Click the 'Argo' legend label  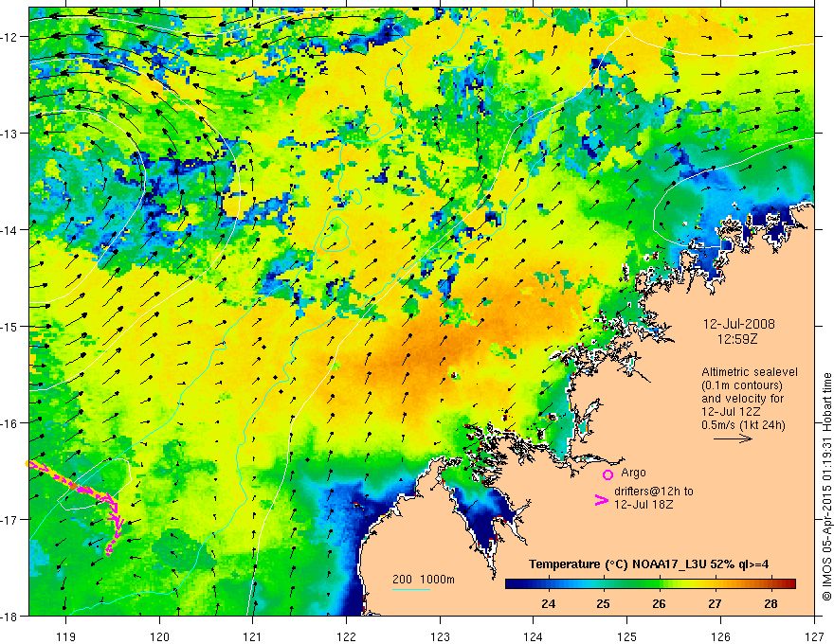click(633, 473)
